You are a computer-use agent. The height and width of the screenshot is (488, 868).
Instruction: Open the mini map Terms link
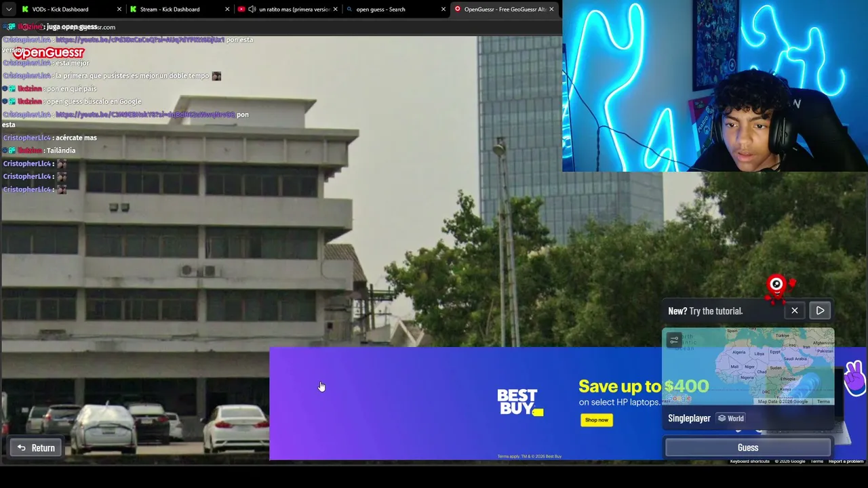tap(823, 401)
